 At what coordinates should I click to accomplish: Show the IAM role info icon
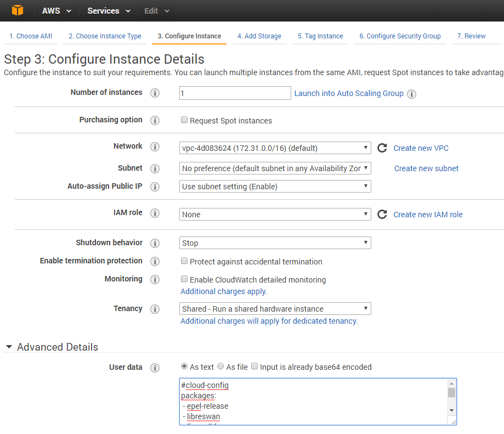point(155,213)
